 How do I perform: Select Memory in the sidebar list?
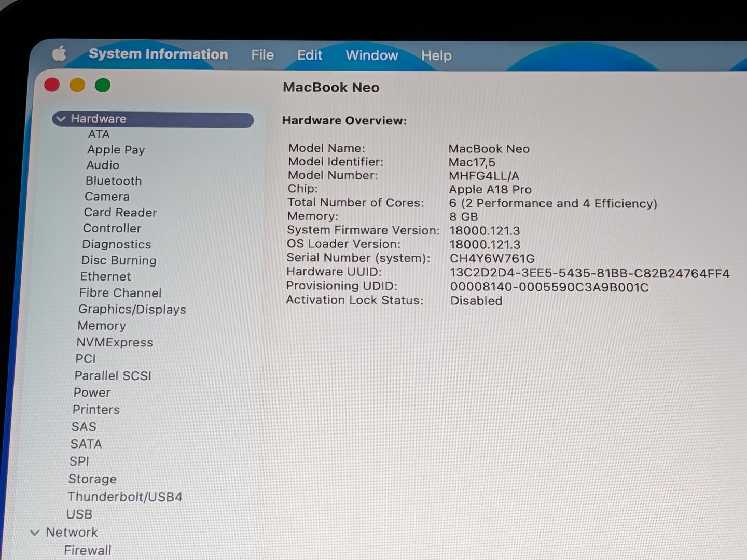pos(102,326)
